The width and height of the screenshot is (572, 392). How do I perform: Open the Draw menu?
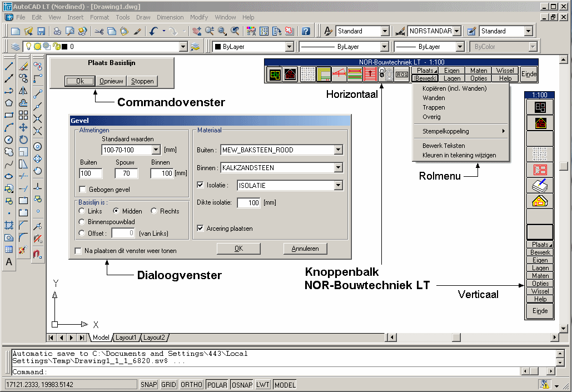(x=143, y=17)
